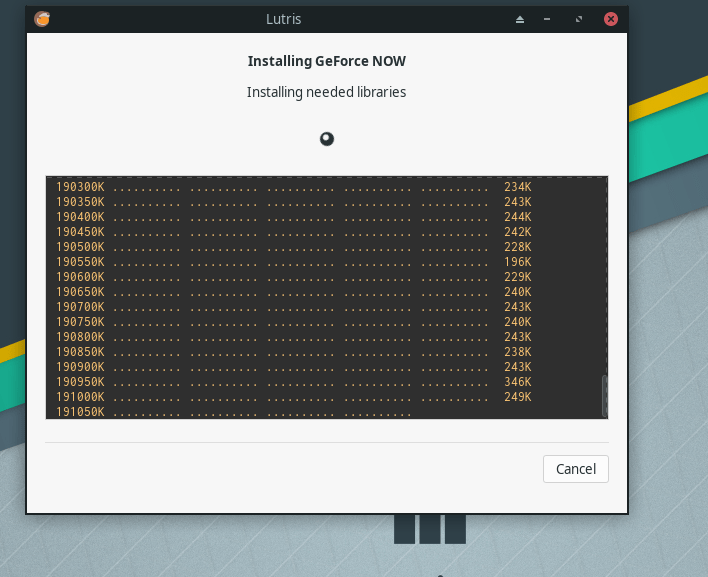Select the "Installing needed libraries" status text

pos(326,92)
